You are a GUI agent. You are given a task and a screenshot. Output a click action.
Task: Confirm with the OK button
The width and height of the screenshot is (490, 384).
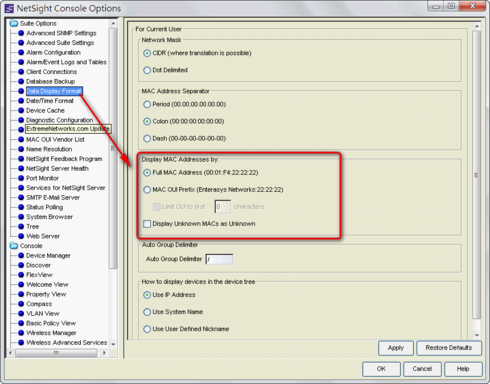point(381,369)
